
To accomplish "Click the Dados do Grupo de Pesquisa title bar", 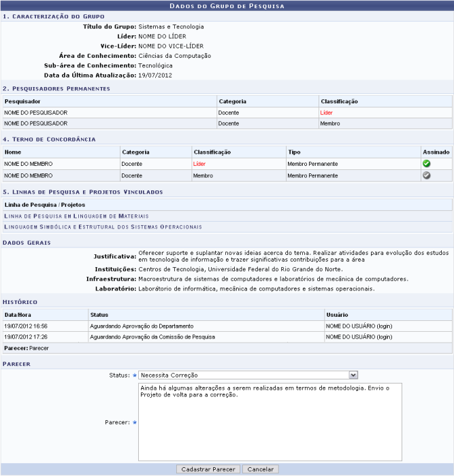I will [x=227, y=5].
